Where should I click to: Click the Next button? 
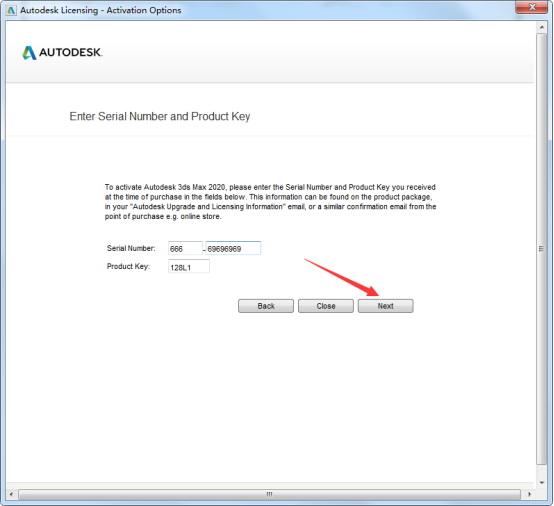385,306
